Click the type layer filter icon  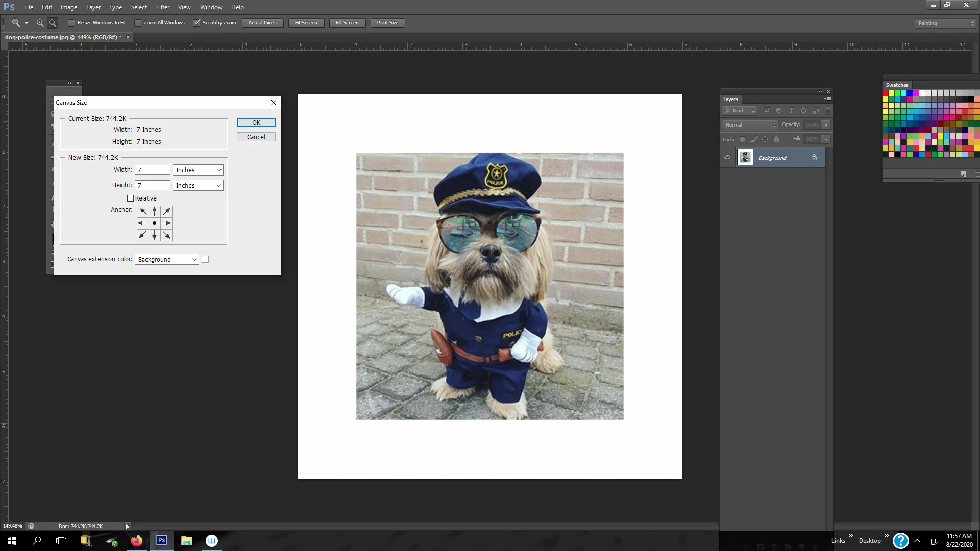[791, 111]
